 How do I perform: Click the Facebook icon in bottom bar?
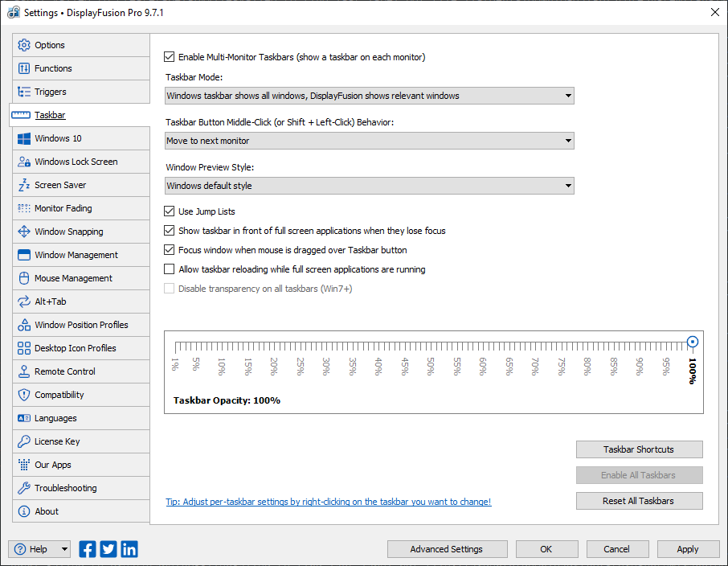88,549
